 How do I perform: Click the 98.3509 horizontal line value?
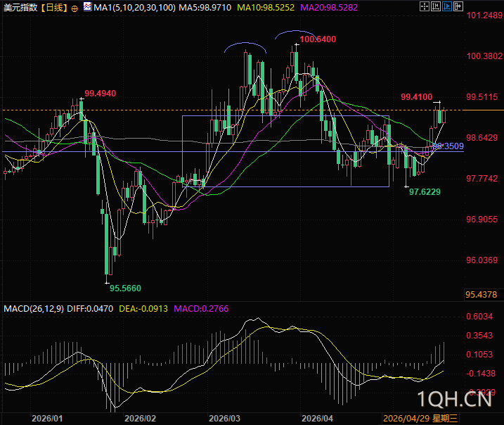pos(448,146)
